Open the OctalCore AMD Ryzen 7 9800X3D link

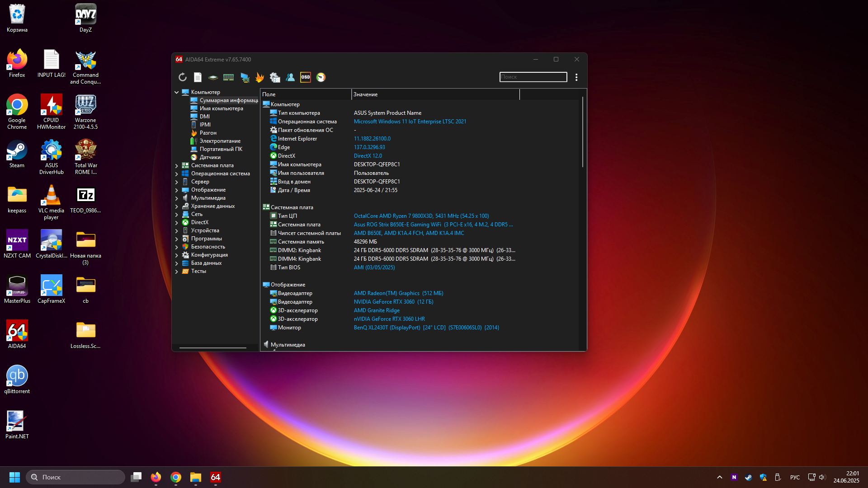point(421,216)
